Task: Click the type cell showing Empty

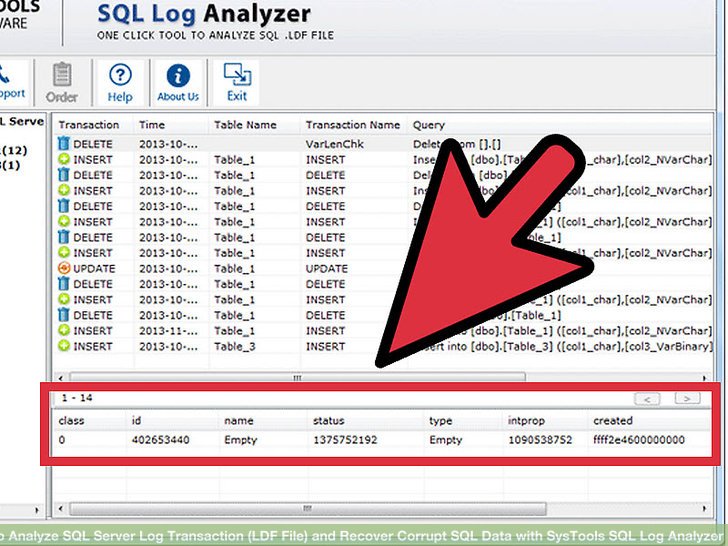Action: click(446, 440)
